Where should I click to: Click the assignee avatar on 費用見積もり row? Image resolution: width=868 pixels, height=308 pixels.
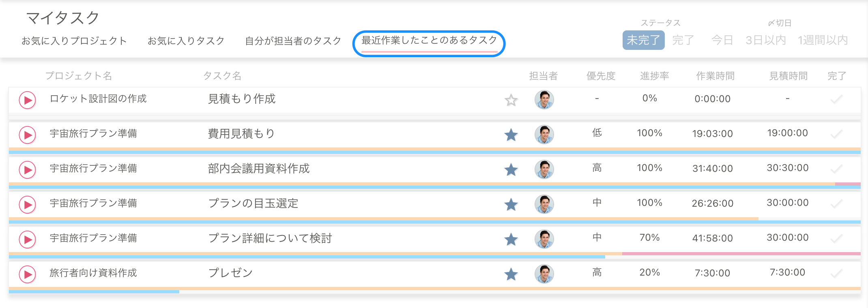point(544,135)
